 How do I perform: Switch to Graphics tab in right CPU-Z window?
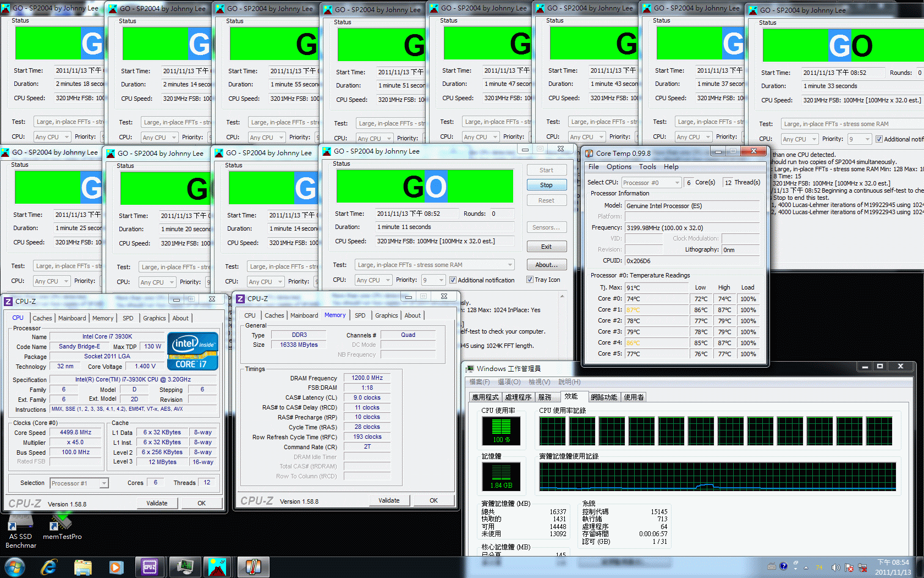[386, 315]
